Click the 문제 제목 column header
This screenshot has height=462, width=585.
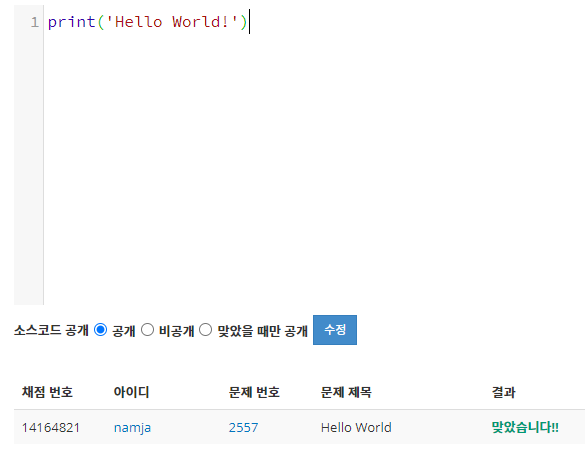click(x=346, y=392)
